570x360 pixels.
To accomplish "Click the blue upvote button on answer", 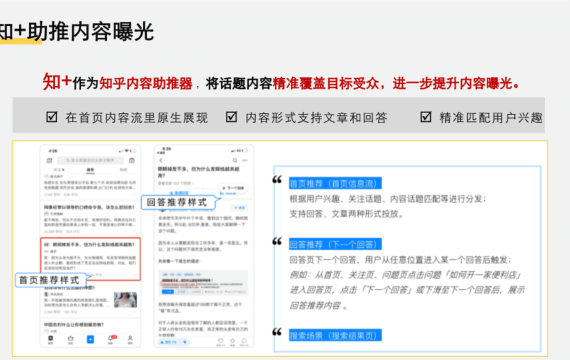I will (x=168, y=342).
